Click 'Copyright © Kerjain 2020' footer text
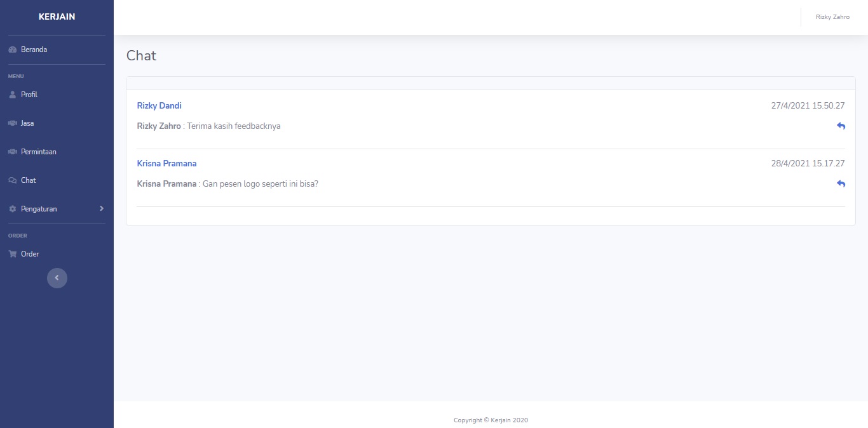Image resolution: width=868 pixels, height=428 pixels. click(491, 420)
